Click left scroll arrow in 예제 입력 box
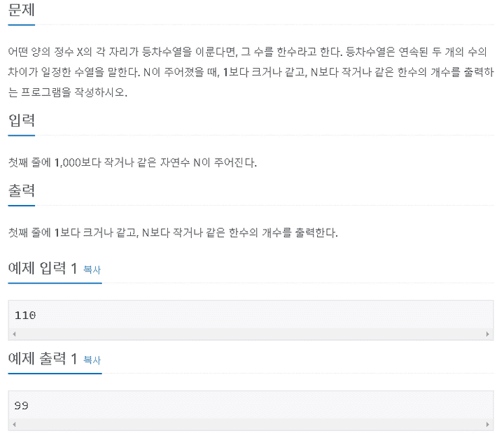 [14, 334]
